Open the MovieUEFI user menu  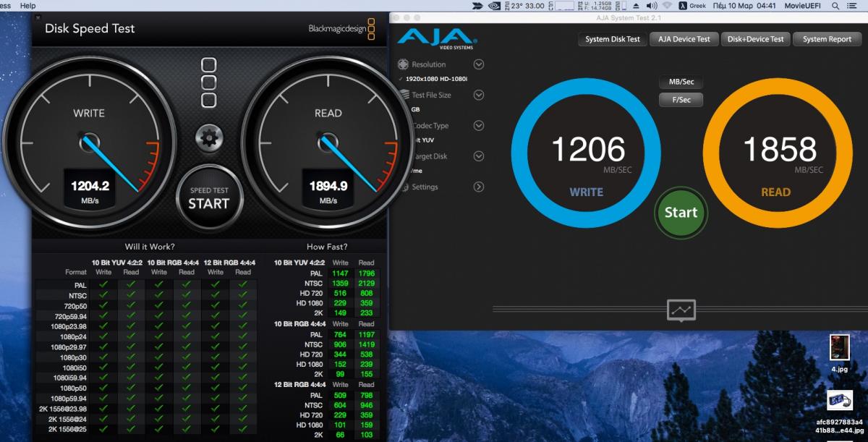pos(802,5)
